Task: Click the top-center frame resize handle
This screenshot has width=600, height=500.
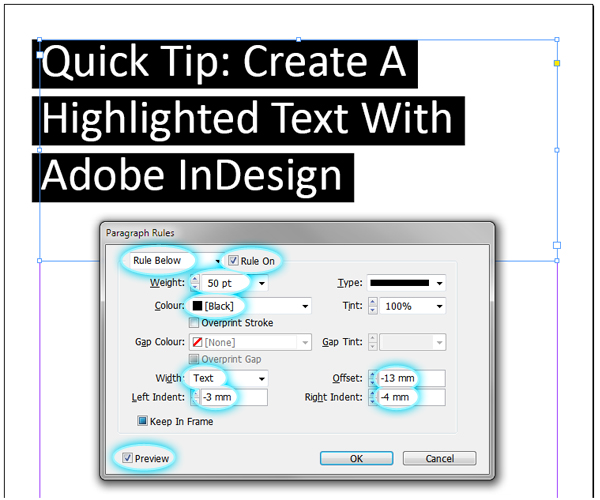Action: click(298, 39)
